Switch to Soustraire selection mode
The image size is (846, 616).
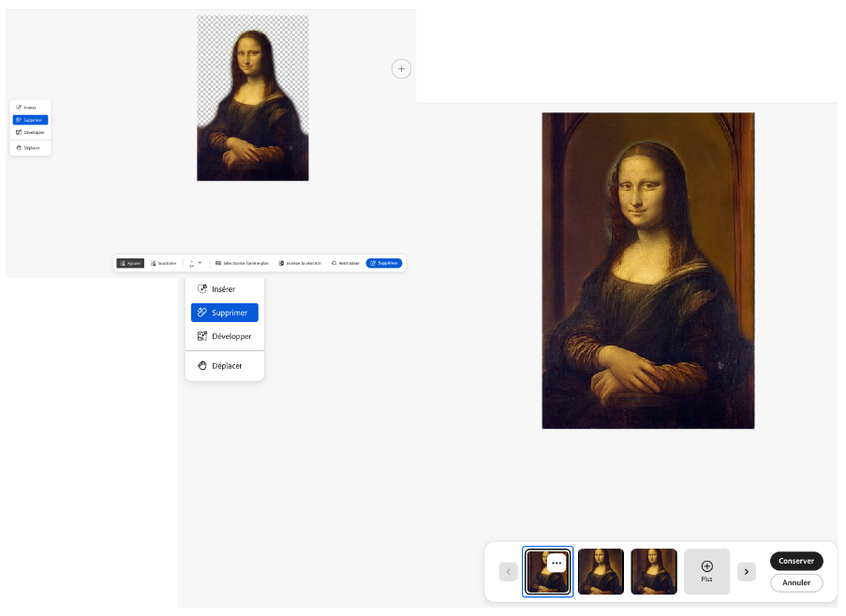point(163,263)
